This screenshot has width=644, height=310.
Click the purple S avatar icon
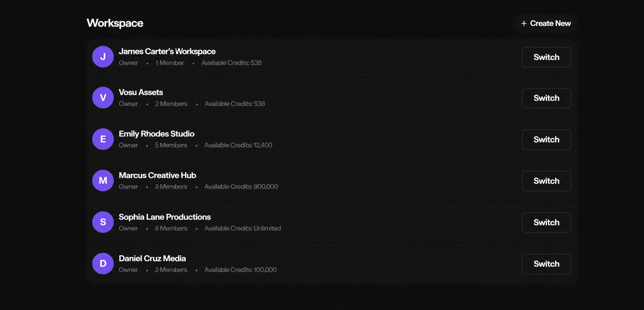[x=103, y=222]
